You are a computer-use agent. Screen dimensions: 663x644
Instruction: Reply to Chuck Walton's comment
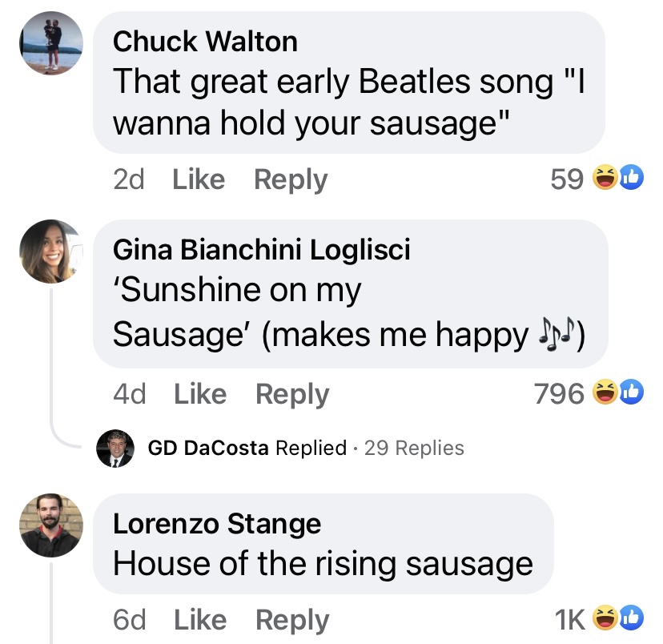[291, 179]
